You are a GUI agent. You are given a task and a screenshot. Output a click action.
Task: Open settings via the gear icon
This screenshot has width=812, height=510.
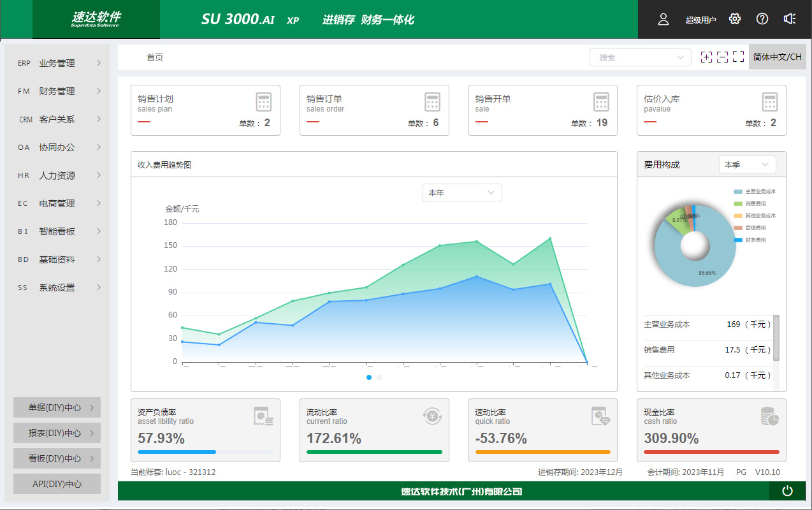pos(735,19)
